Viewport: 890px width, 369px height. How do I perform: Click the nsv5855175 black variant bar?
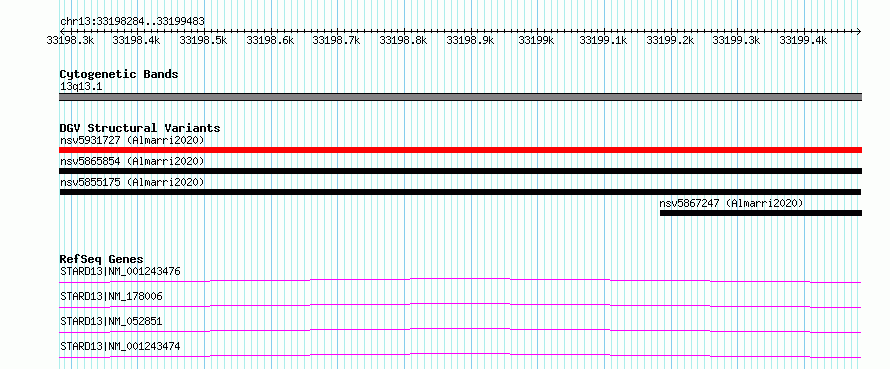click(x=460, y=192)
